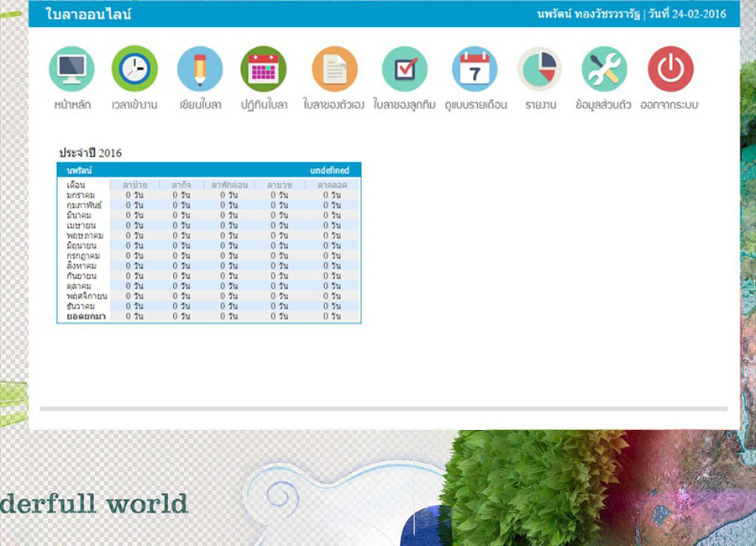Click the ใบลาของลูกทีม menu label

405,105
